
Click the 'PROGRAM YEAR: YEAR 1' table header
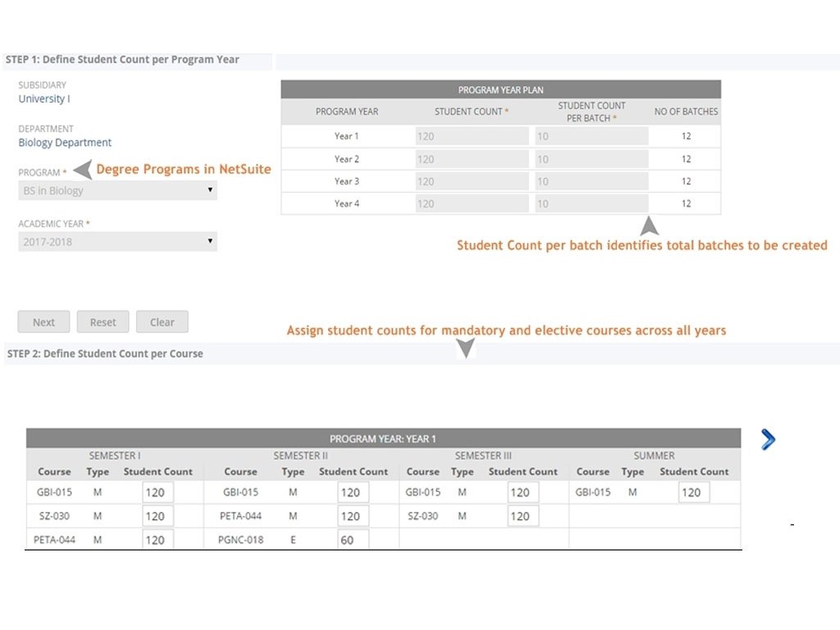click(383, 438)
